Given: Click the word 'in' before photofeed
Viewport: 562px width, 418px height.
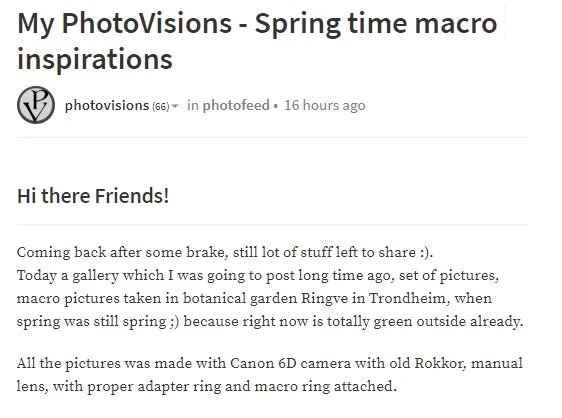Looking at the screenshot, I should (193, 105).
